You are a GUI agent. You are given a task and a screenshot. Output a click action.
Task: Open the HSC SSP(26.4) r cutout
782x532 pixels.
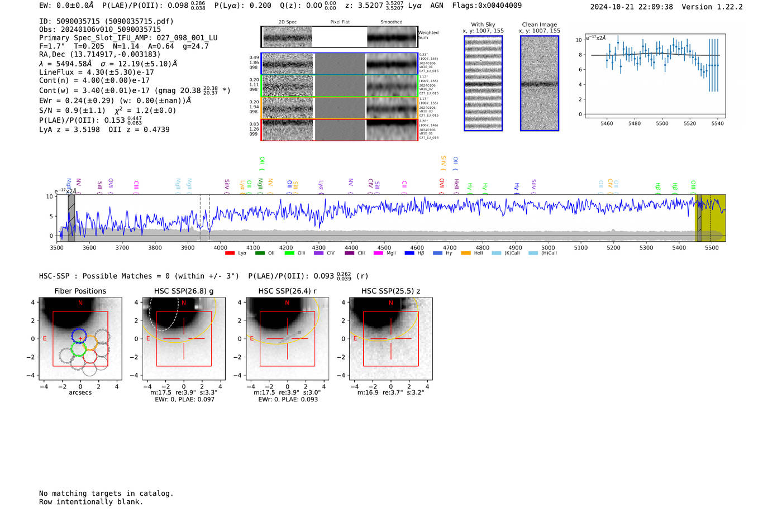coord(288,339)
